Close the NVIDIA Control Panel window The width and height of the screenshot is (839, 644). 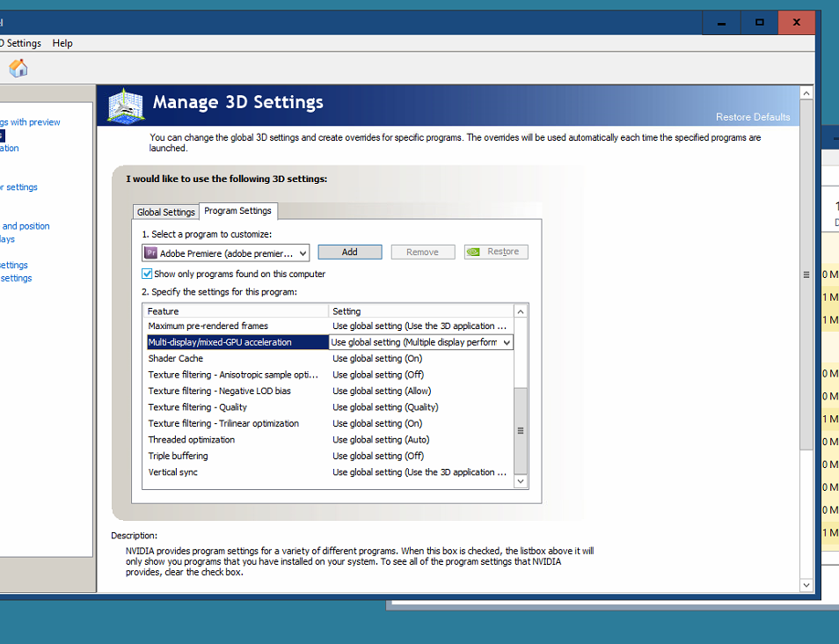[x=796, y=23]
